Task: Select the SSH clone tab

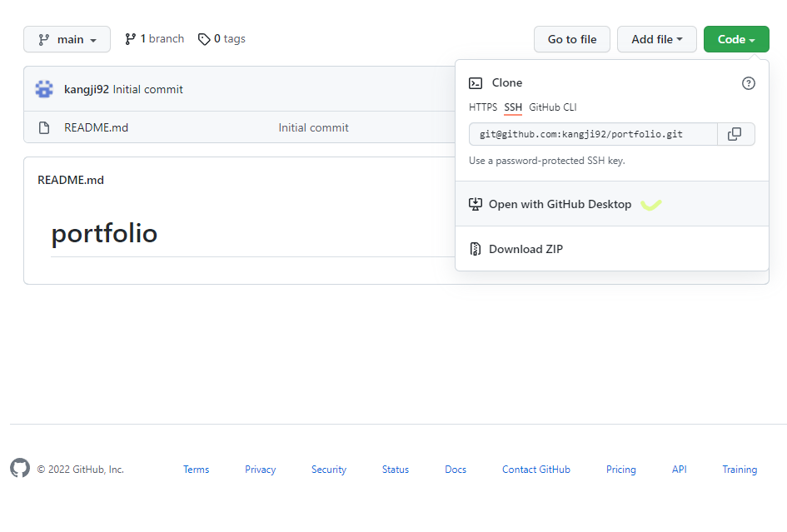Action: 513,107
